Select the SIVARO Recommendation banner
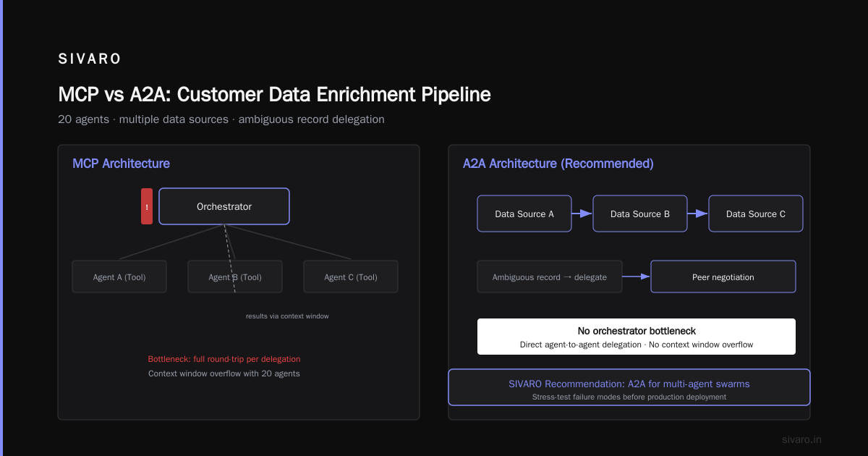The width and height of the screenshot is (868, 456). [x=629, y=387]
